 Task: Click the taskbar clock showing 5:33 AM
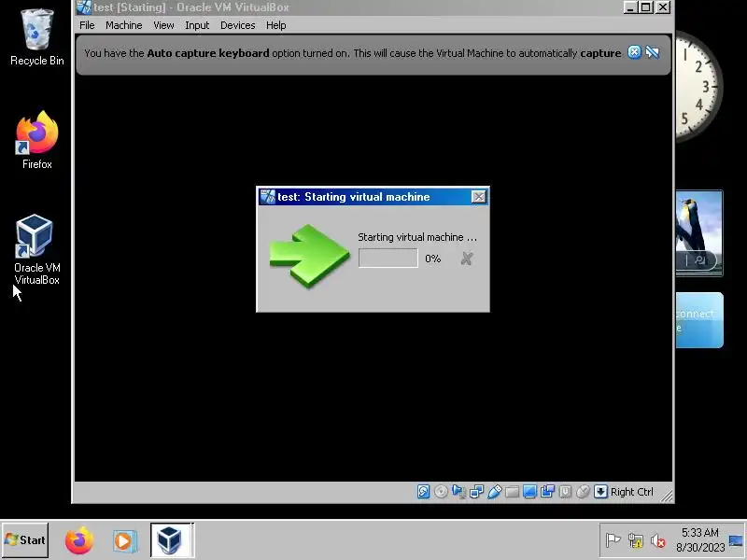tap(700, 540)
